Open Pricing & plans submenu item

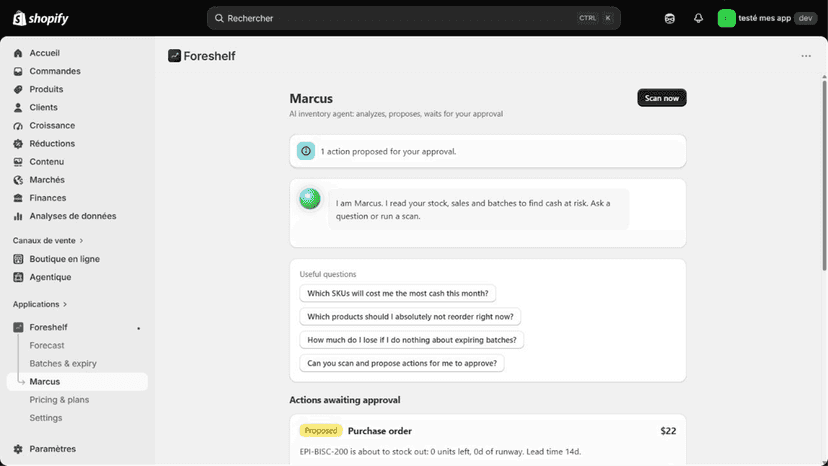click(x=59, y=400)
